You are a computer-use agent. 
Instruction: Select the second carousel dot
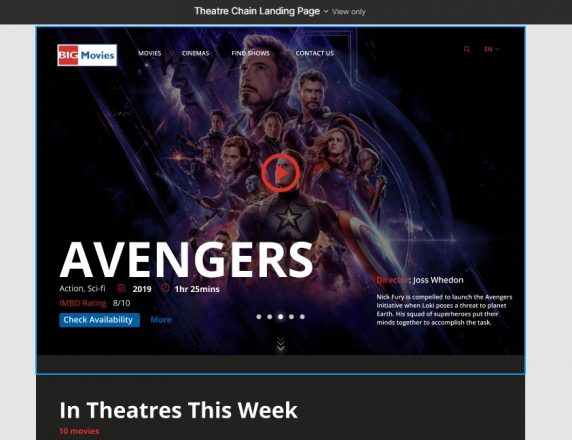pos(270,317)
